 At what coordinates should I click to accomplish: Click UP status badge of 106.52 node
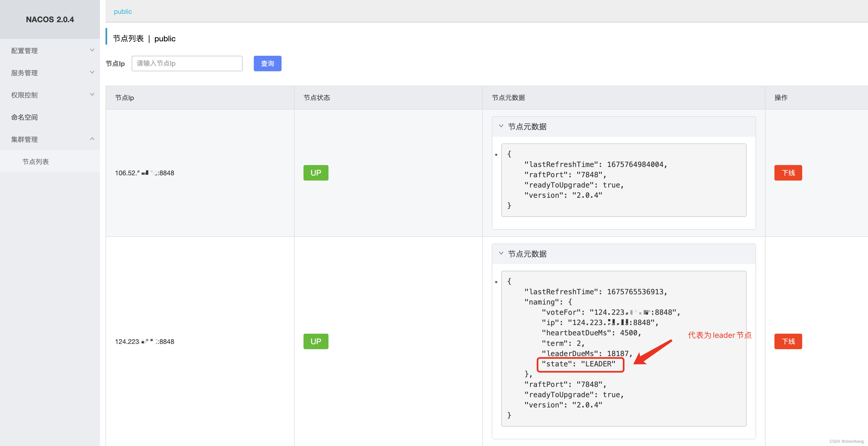coord(316,173)
